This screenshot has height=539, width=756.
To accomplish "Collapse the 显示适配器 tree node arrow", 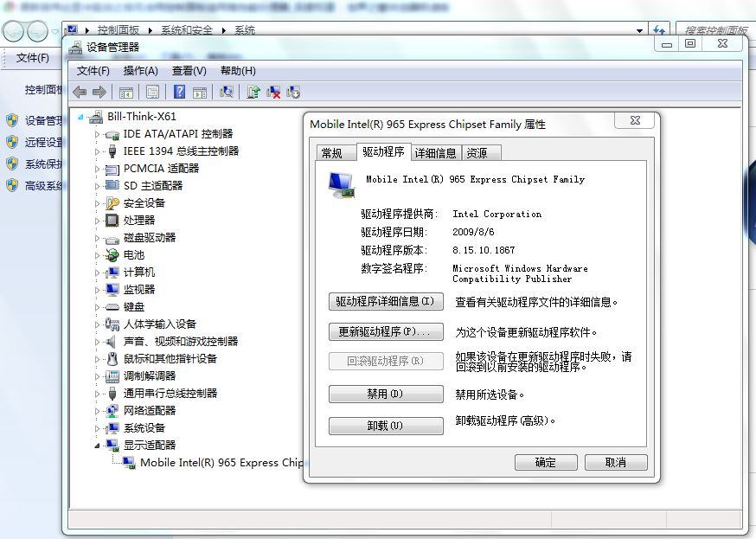I will pos(97,446).
